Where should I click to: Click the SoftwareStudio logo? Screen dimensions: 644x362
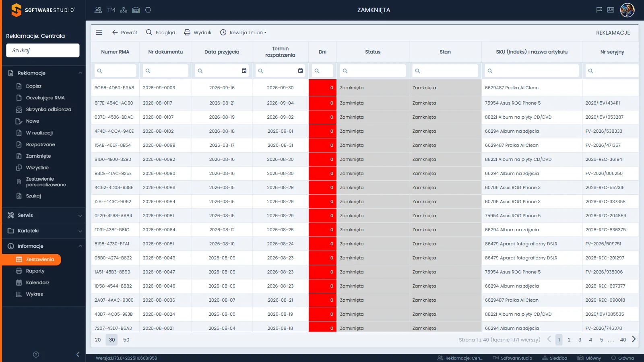(x=43, y=10)
